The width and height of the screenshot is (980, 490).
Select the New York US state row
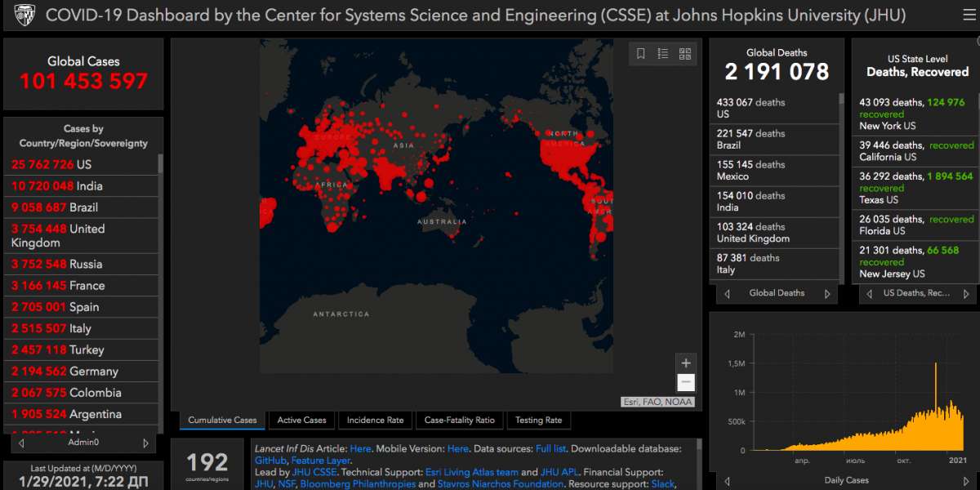coord(915,114)
